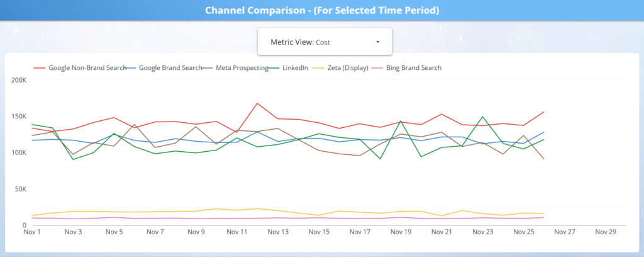
Task: Click the red Google Non-Brand line swatch
Action: [x=40, y=67]
